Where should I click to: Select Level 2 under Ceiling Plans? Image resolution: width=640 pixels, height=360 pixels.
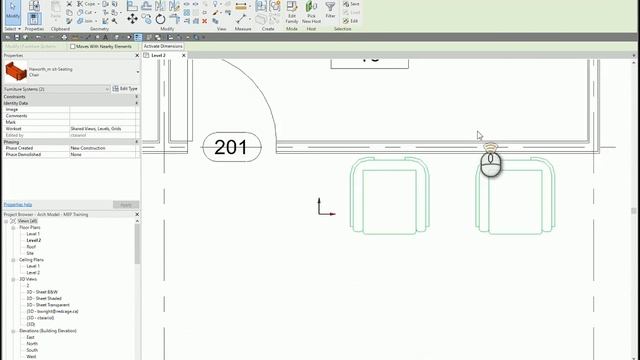pyautogui.click(x=33, y=273)
